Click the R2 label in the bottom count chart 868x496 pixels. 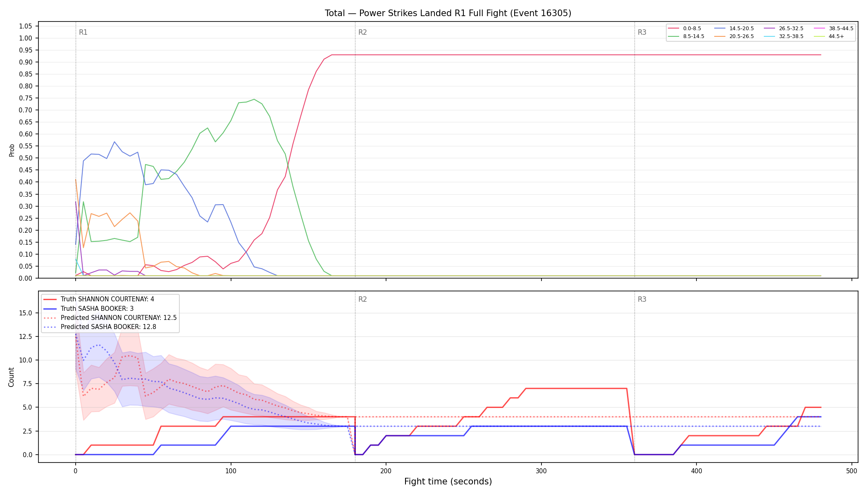pyautogui.click(x=362, y=299)
